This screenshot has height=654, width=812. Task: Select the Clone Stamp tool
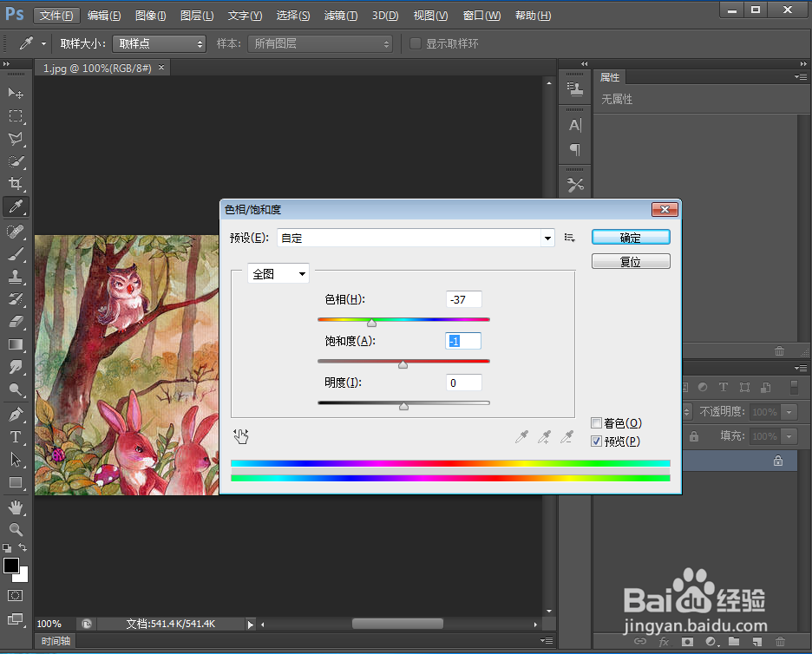click(x=16, y=277)
